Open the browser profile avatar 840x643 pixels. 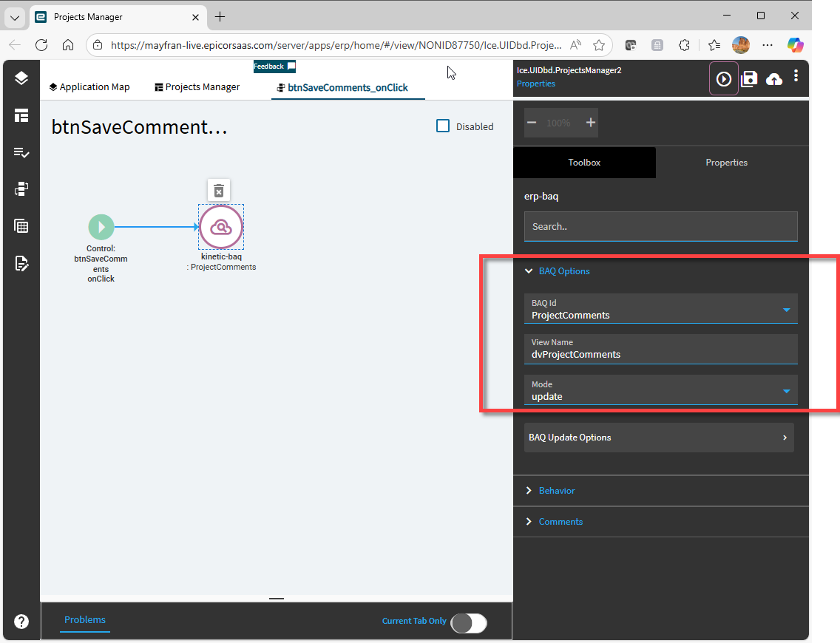(741, 46)
